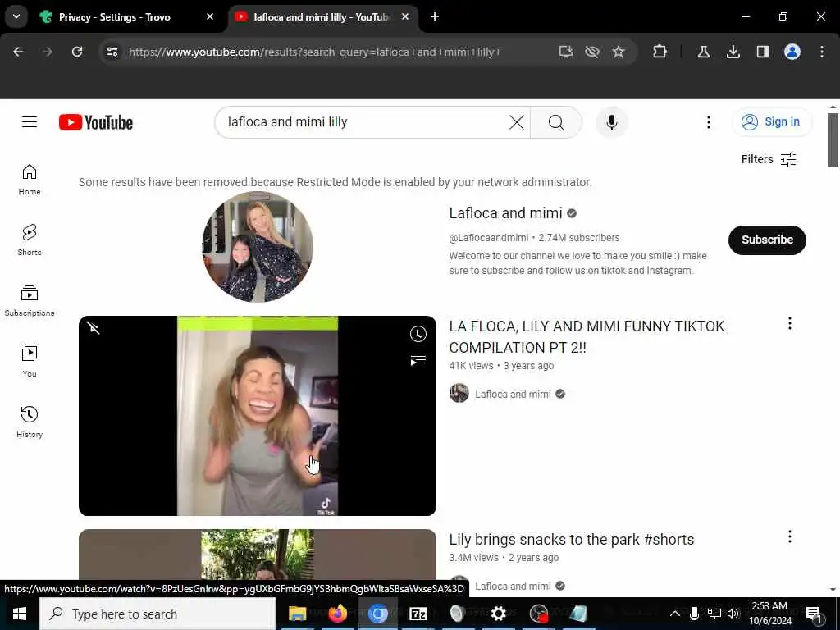Focus the browser address bar URL
The image size is (840, 630).
315,52
